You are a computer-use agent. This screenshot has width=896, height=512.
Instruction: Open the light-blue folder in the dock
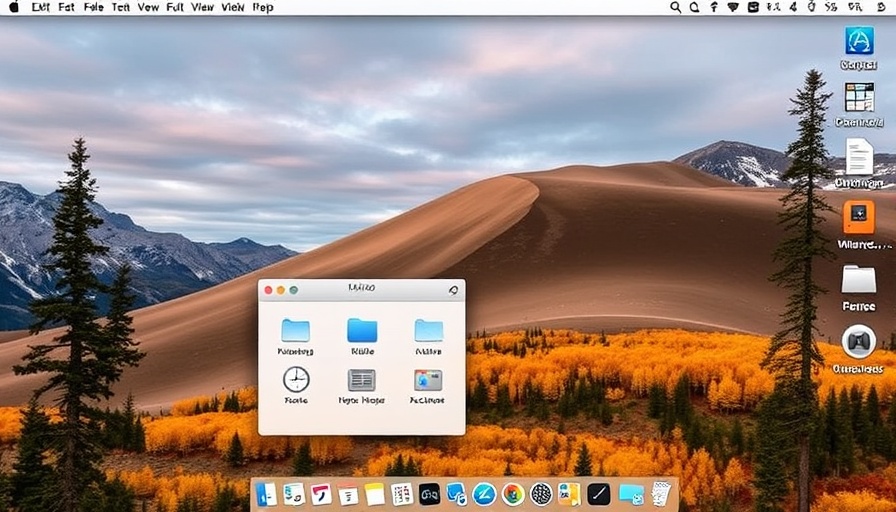pyautogui.click(x=631, y=494)
